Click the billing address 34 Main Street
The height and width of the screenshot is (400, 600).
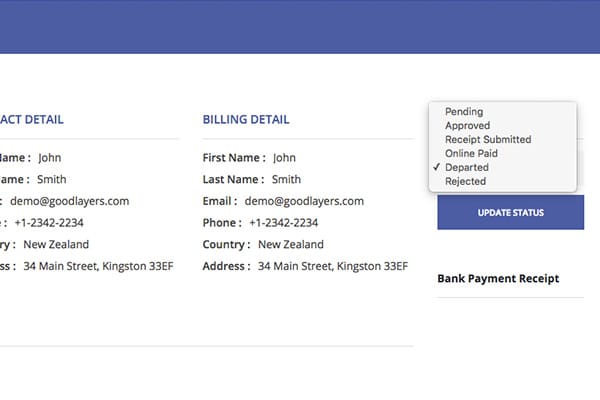pyautogui.click(x=333, y=267)
